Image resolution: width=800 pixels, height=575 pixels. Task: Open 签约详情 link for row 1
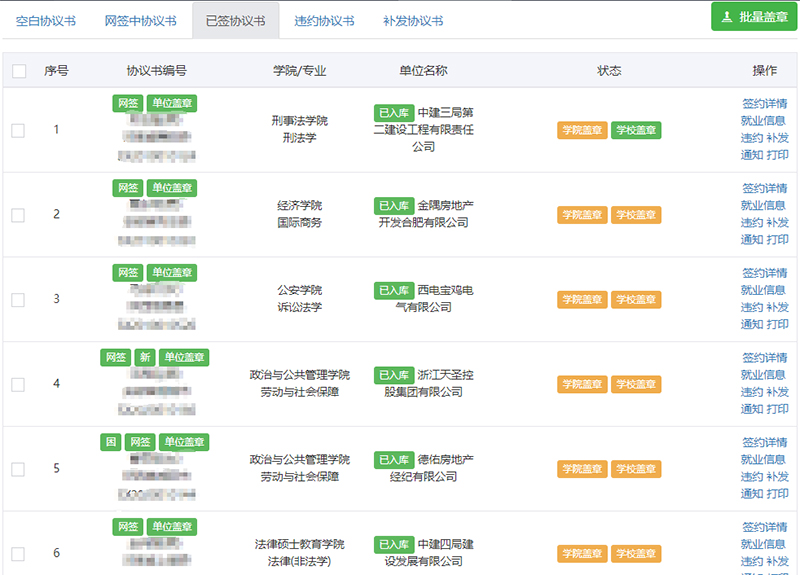(764, 104)
